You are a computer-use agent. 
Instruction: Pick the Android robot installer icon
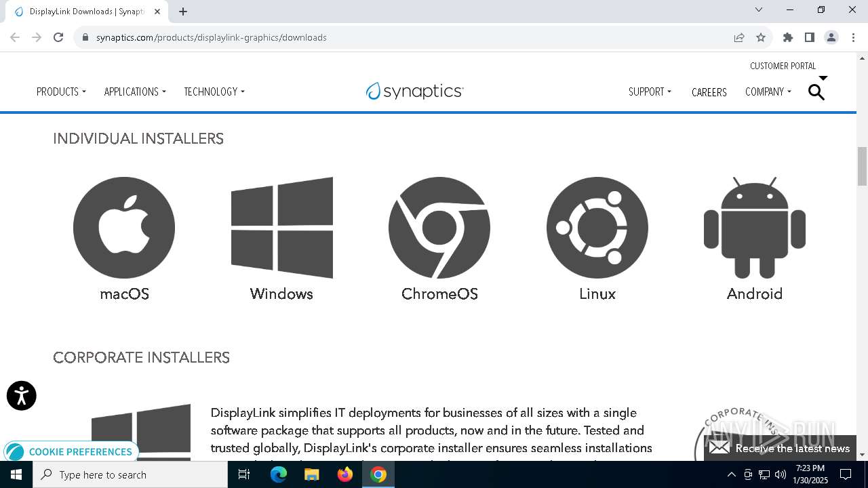tap(755, 228)
